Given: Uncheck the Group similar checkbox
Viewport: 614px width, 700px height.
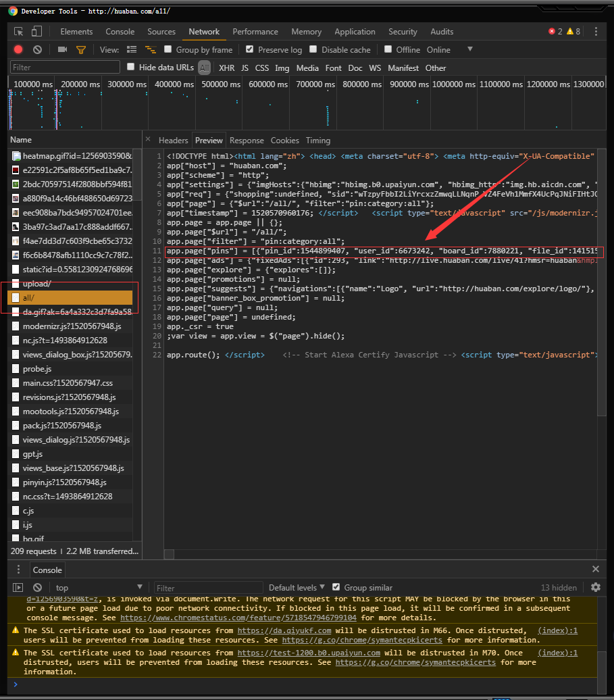Looking at the screenshot, I should [x=336, y=587].
